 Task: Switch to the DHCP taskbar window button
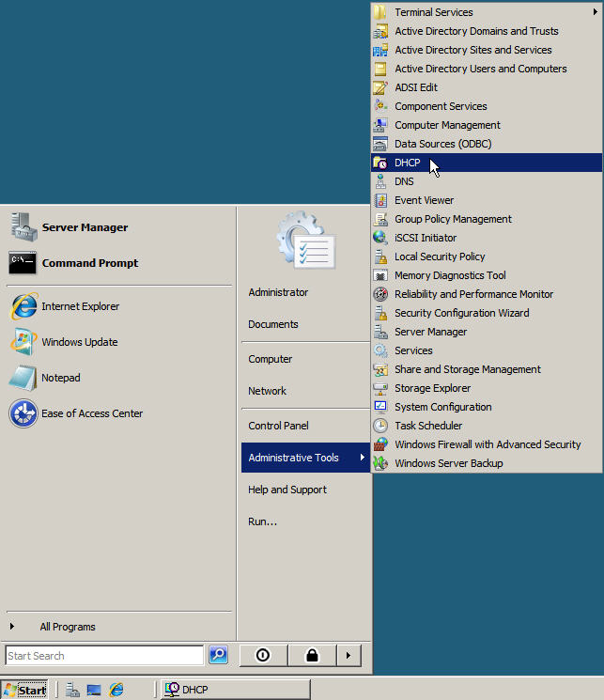coord(235,690)
